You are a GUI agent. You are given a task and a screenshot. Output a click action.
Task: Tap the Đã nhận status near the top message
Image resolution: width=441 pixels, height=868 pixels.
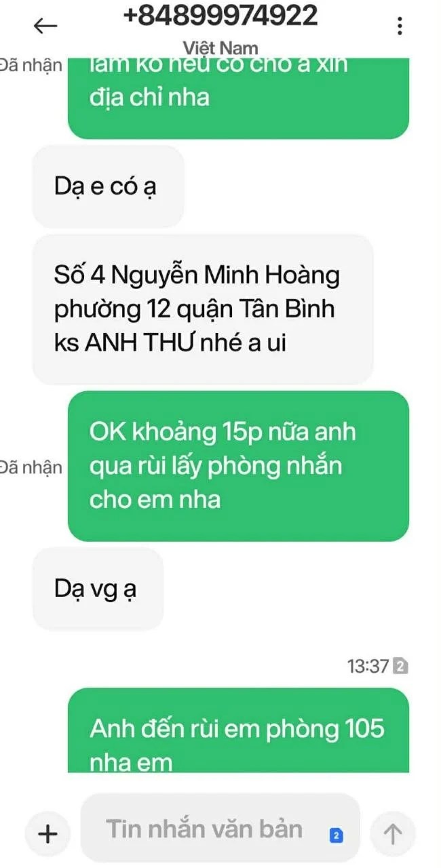(31, 65)
